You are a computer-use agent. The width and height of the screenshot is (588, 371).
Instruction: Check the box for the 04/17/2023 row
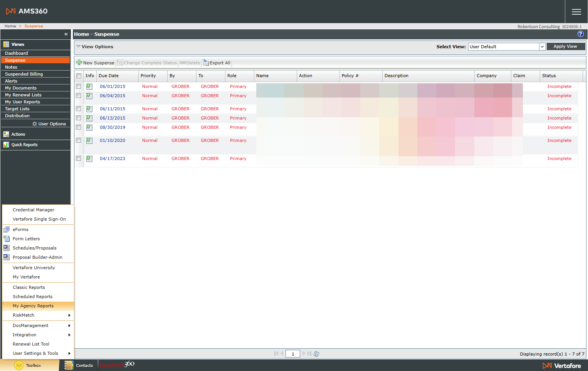coord(79,159)
